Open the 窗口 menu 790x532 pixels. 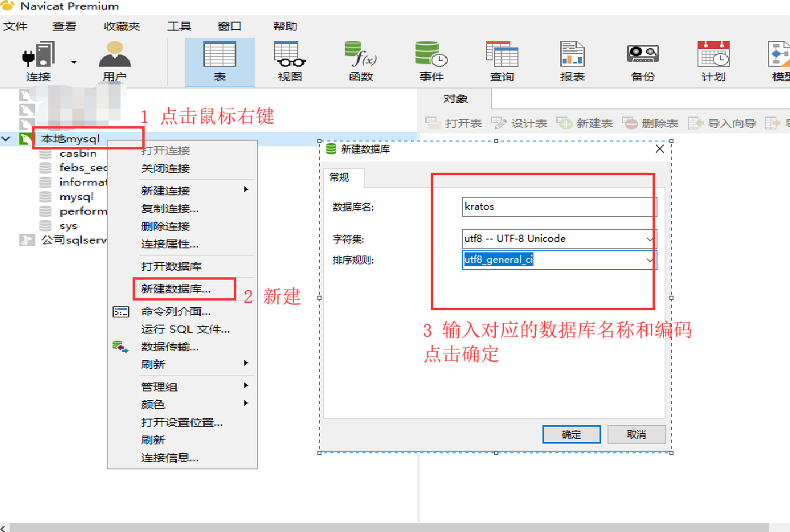[230, 27]
